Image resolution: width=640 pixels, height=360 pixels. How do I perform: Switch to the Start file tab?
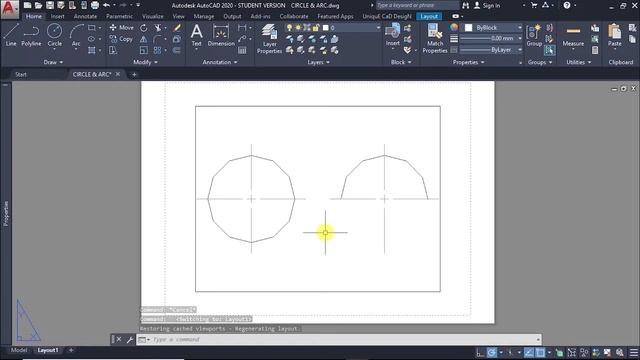(x=21, y=74)
